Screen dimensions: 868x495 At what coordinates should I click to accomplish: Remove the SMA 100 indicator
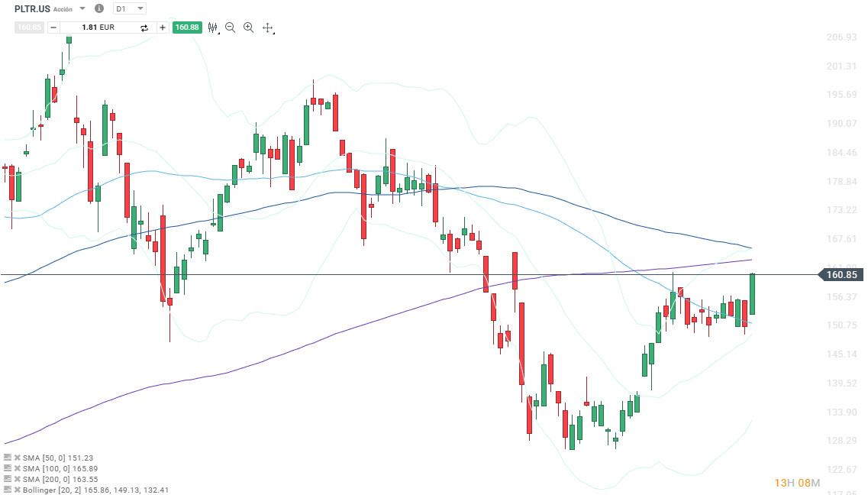click(x=17, y=468)
